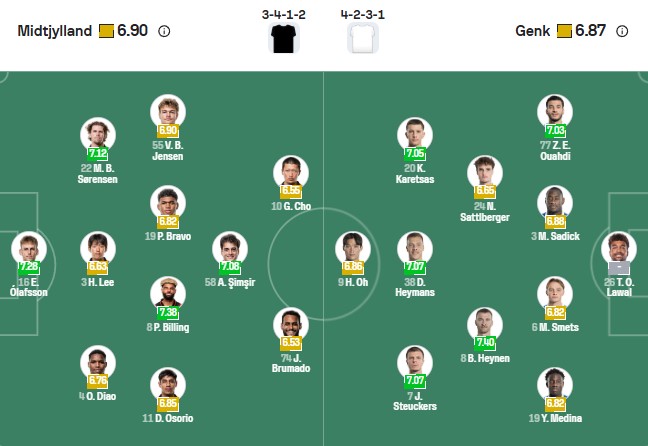Click Z. E. Ouahdi's 7.03 rating badge
Image resolution: width=648 pixels, height=446 pixels.
pyautogui.click(x=555, y=131)
